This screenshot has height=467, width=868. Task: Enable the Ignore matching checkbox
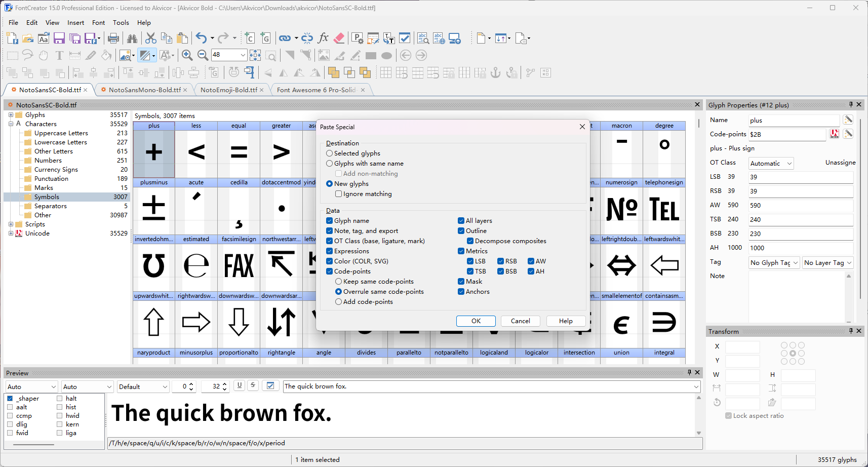338,194
